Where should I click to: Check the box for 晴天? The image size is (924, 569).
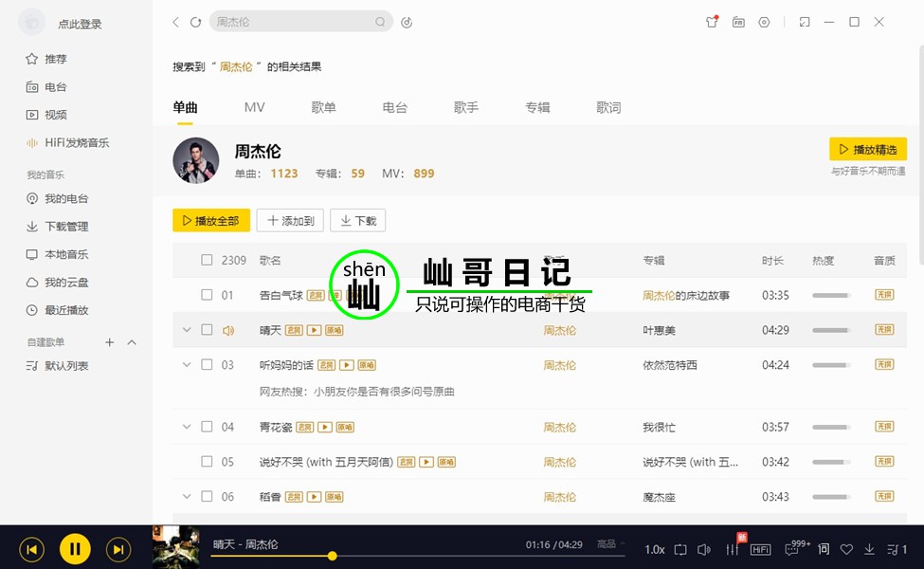click(207, 330)
